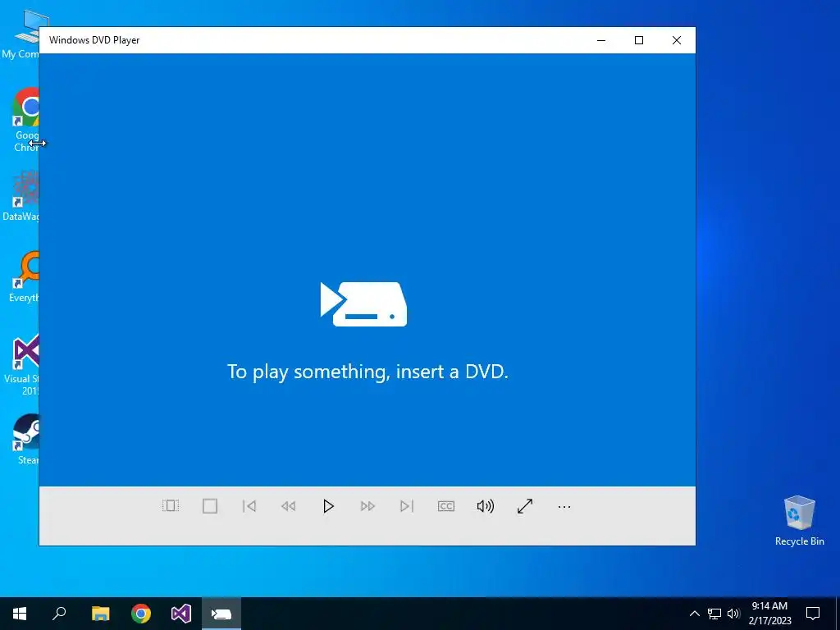This screenshot has width=840, height=630.
Task: Select the Recycle Bin desktop icon
Action: tap(799, 521)
